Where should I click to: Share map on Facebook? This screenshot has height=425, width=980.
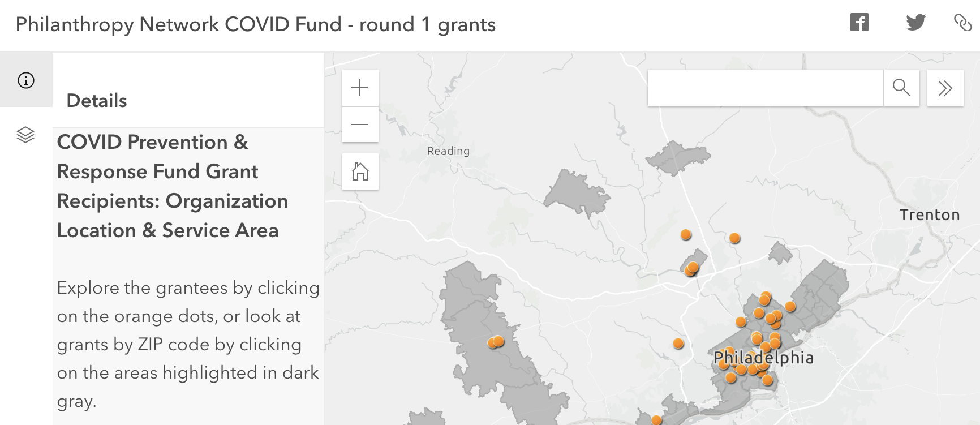859,23
